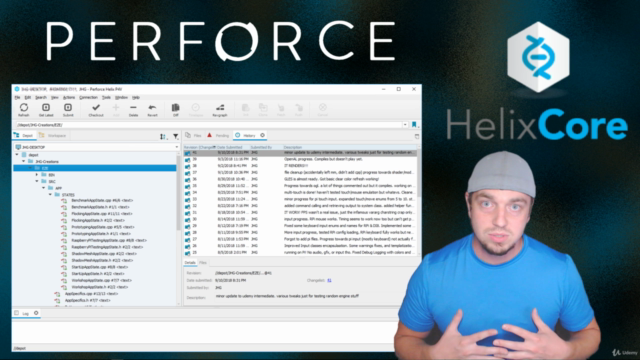
Task: Open the View menu
Action: click(55, 98)
